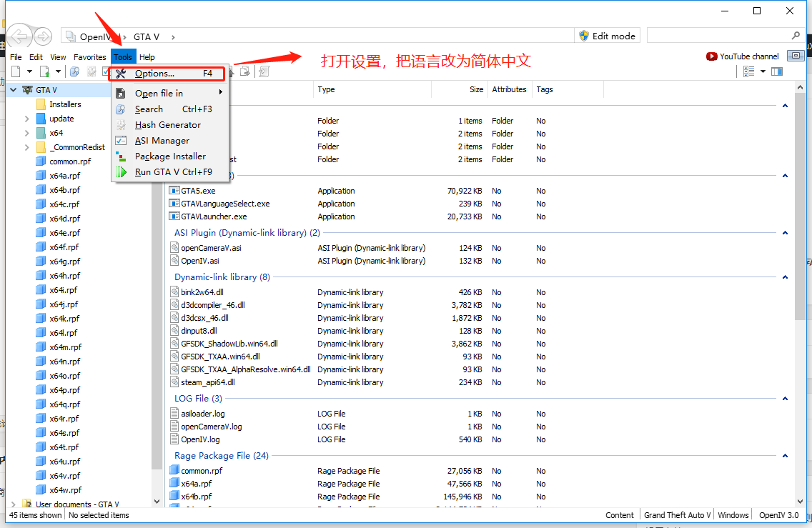
Task: Click the YouTube channel red play icon
Action: (x=711, y=56)
